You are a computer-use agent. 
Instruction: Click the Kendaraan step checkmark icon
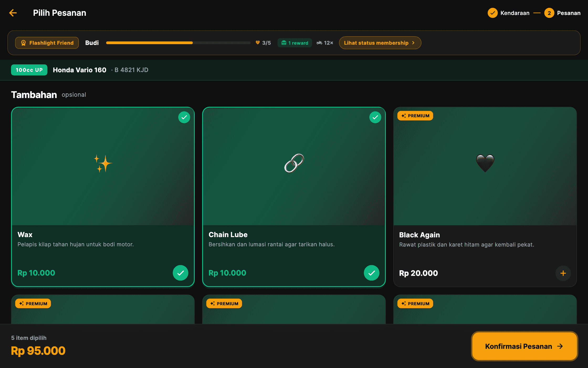[x=492, y=13]
